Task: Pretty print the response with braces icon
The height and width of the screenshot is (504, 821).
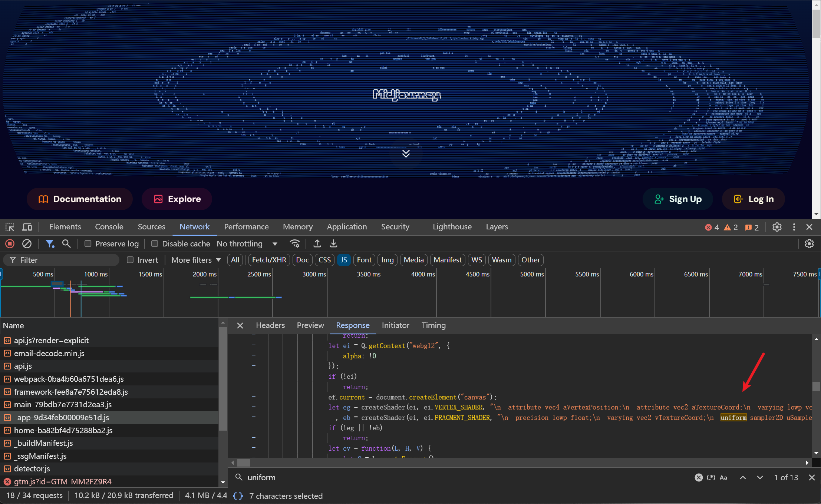Action: (x=238, y=496)
